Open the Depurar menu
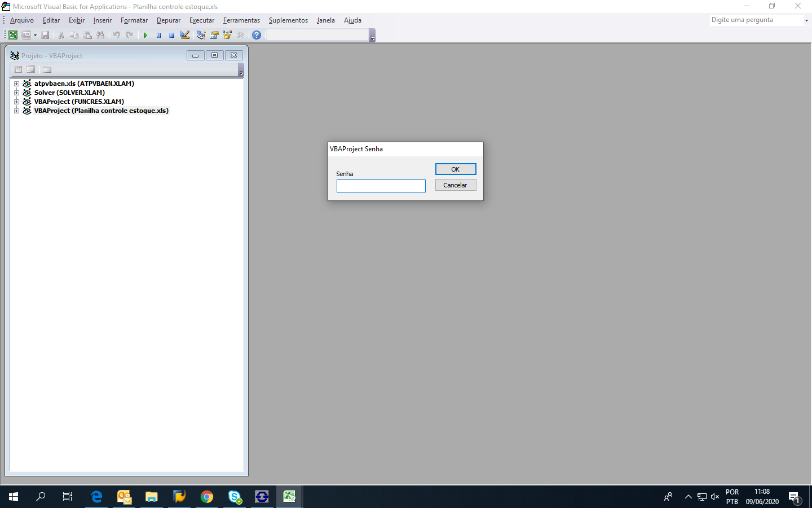Image resolution: width=812 pixels, height=508 pixels. [x=169, y=20]
